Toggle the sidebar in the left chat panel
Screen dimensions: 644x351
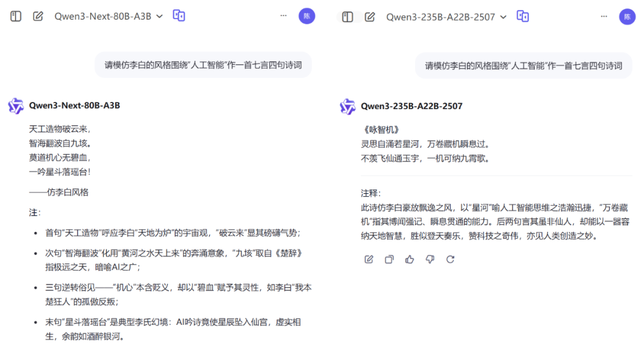click(x=16, y=17)
